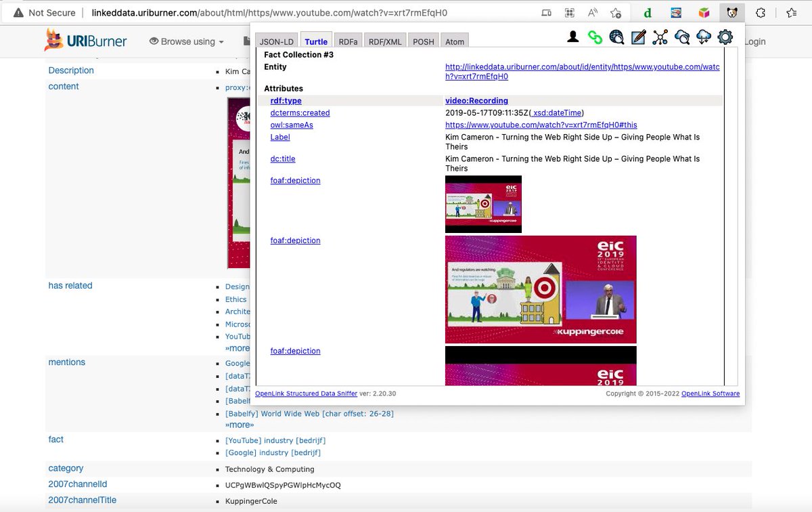The width and height of the screenshot is (812, 512).
Task: Open [Google] industry [bedrijf] link
Action: point(273,452)
